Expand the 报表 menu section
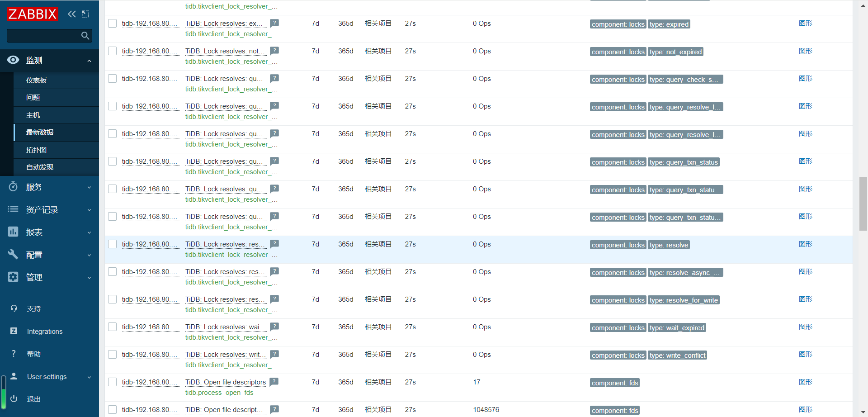 [x=89, y=232]
